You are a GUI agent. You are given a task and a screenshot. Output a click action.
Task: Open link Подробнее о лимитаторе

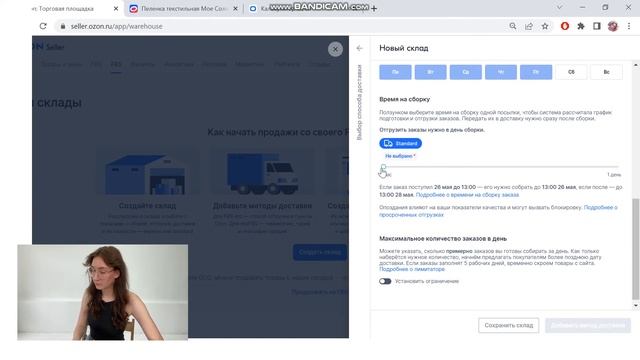pos(411,269)
